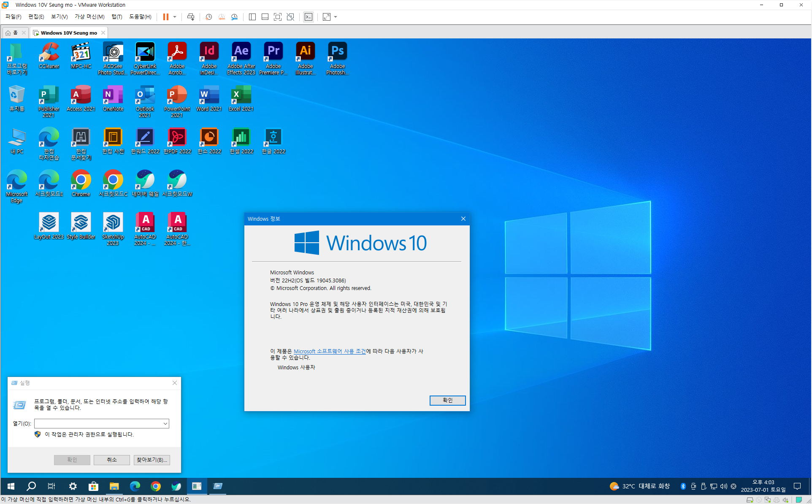Expand the stretch guest dropdown arrow
The image size is (812, 504).
[336, 17]
